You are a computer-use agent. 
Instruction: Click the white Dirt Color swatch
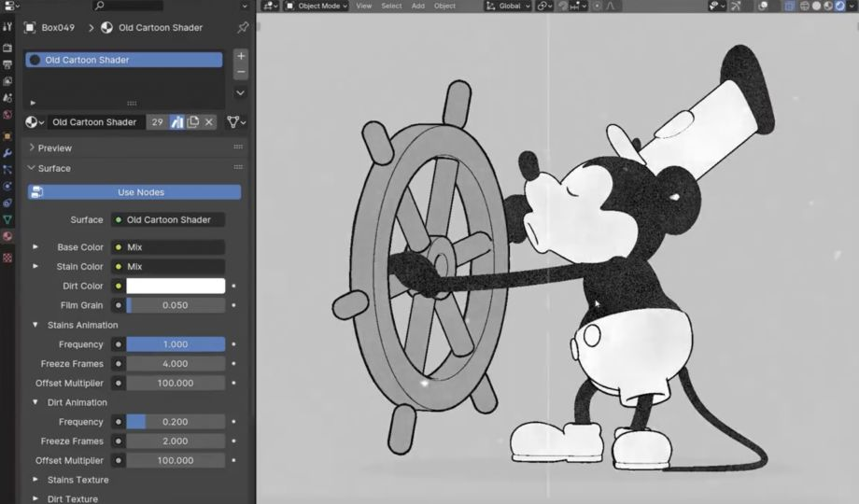click(176, 286)
